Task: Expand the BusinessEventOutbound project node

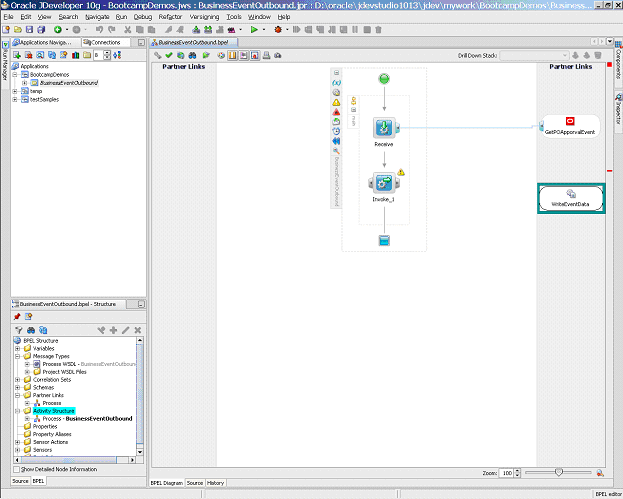Action: pyautogui.click(x=24, y=83)
